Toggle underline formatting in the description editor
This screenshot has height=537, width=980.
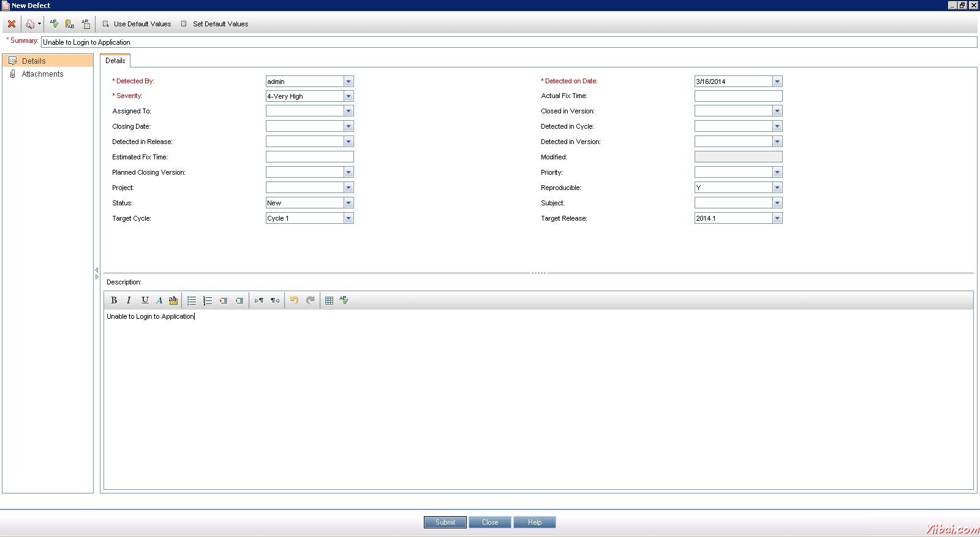145,300
